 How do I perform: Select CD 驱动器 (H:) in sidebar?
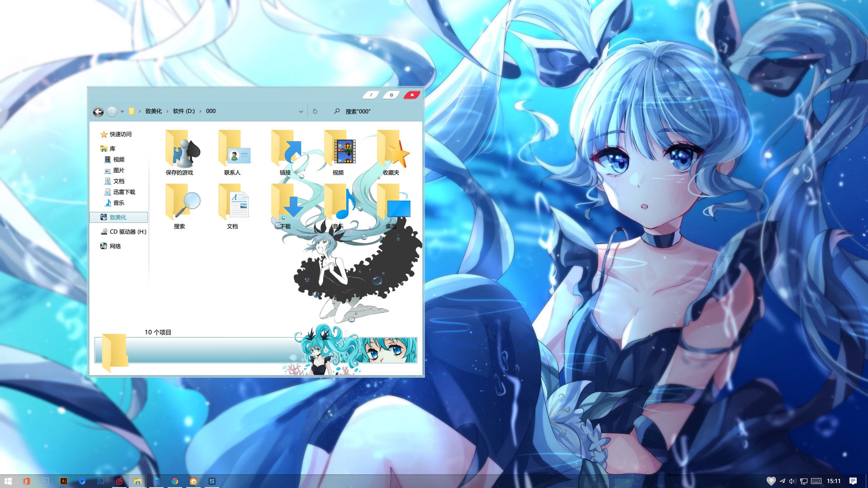pos(123,232)
